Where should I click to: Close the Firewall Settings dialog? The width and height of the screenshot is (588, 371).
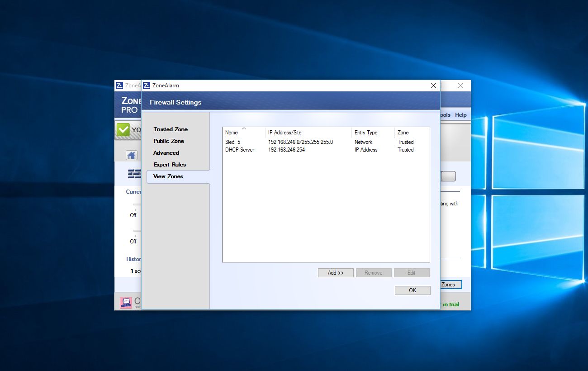(433, 86)
